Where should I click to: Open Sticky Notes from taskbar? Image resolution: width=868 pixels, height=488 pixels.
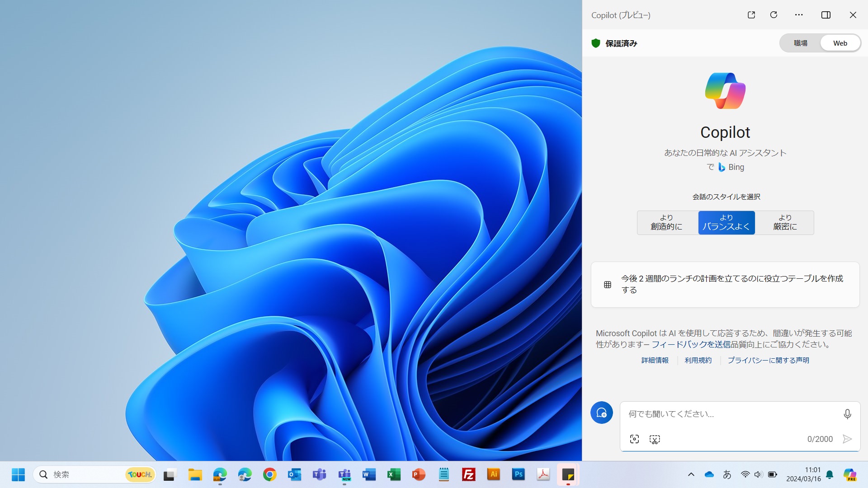click(568, 474)
